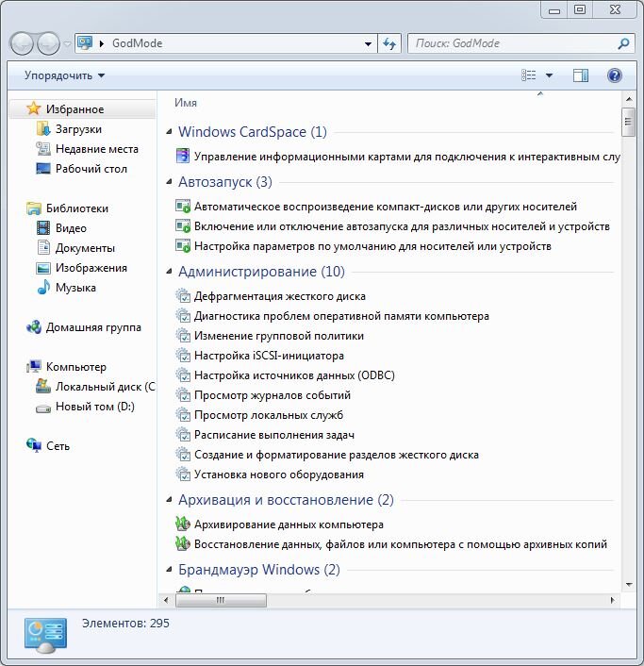Click the refresh button beside address bar
Image resolution: width=644 pixels, height=666 pixels.
389,43
